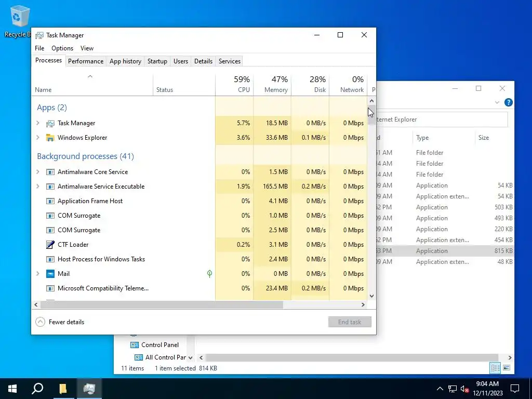Select the 815 KB Application file row
The height and width of the screenshot is (399, 532).
pos(445,251)
